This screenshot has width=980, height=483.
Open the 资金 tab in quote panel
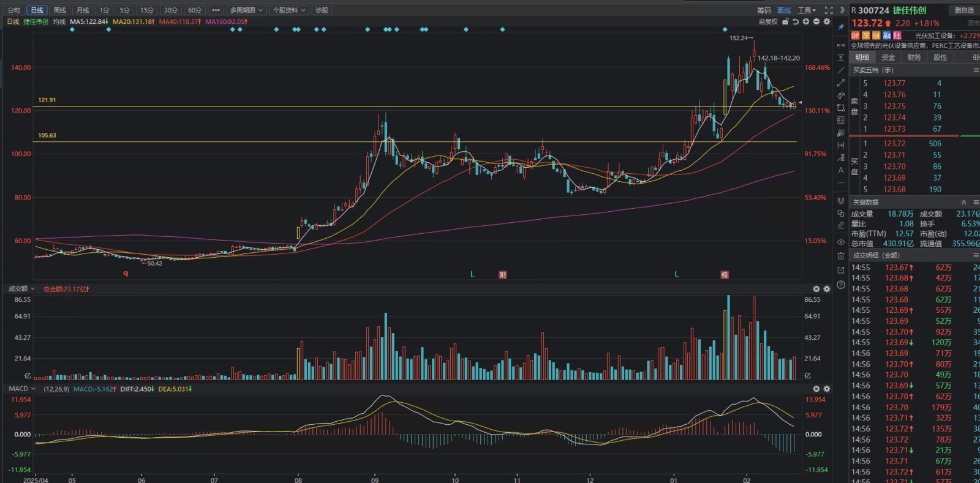coord(888,58)
